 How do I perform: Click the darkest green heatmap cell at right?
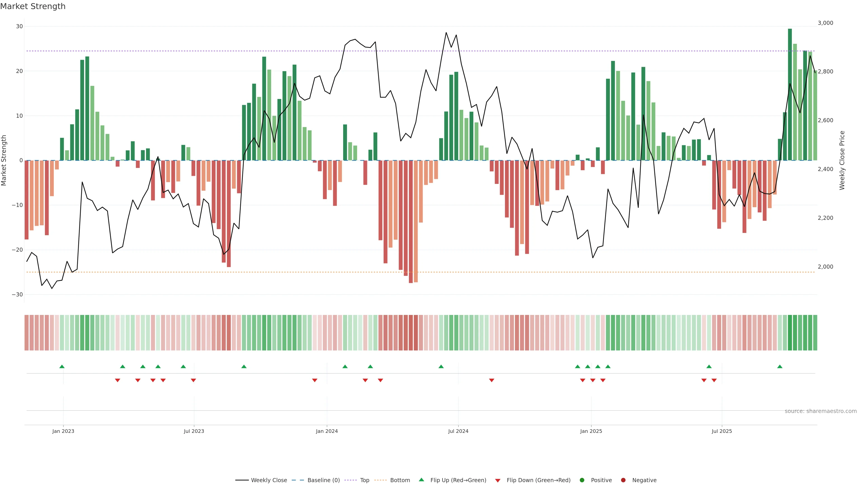point(790,332)
